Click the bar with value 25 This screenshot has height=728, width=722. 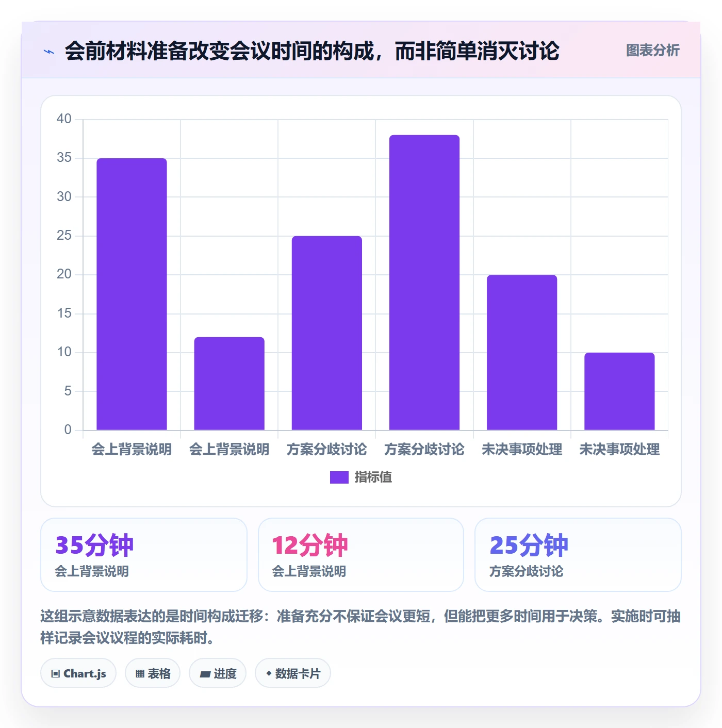coord(327,333)
